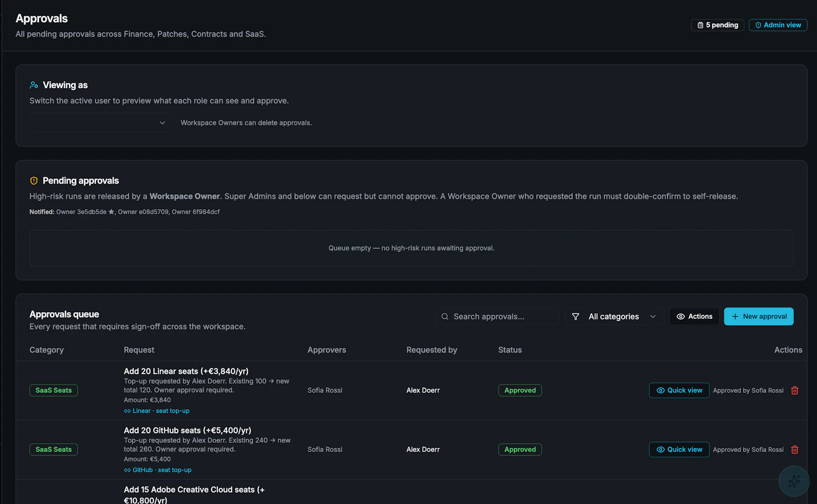
Task: Click Approved status in Linear row
Action: click(520, 390)
